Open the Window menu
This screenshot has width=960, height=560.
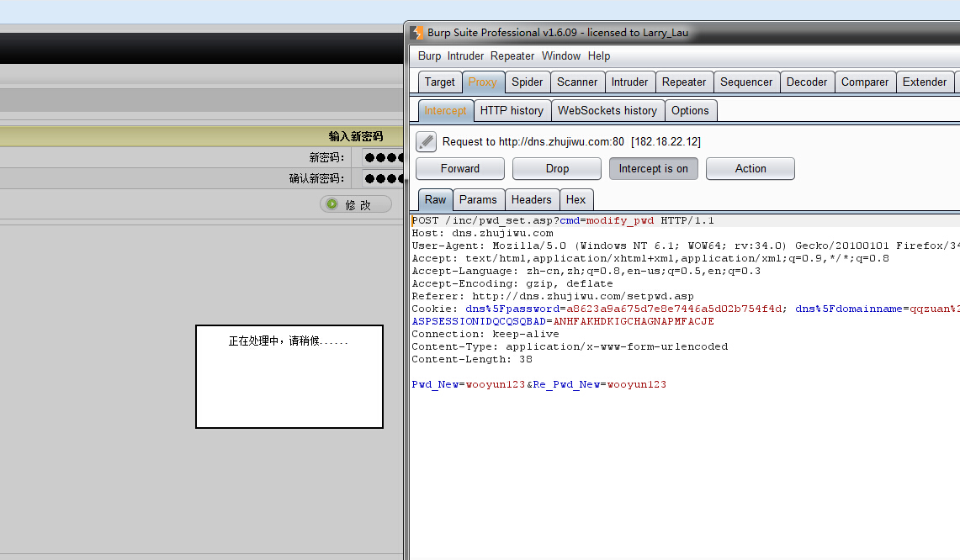click(x=561, y=55)
